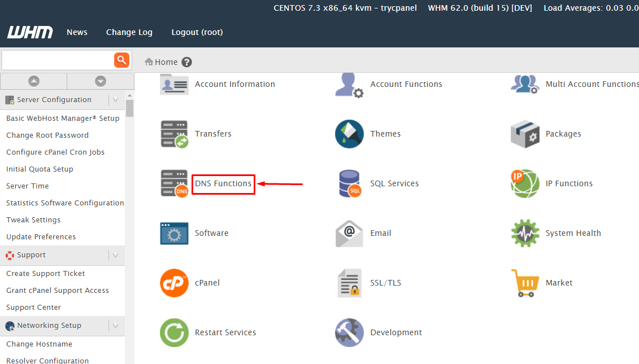Collapse the Support section chevron
The image size is (639, 364).
(115, 255)
